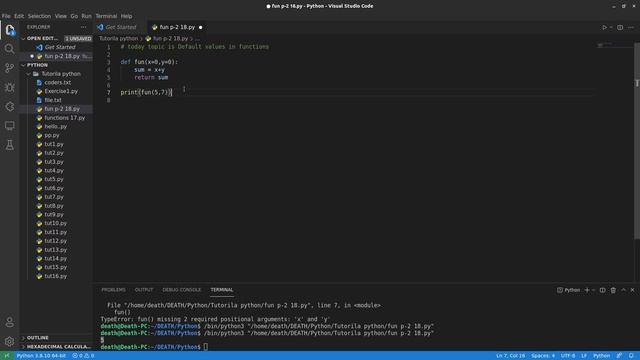Click the Tutorila python breadcrumb
This screenshot has width=640, height=360.
click(x=118, y=38)
